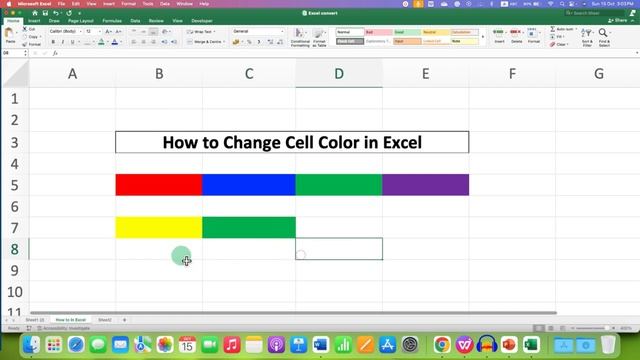Apply the Good cell style
The height and width of the screenshot is (360, 640).
(407, 32)
